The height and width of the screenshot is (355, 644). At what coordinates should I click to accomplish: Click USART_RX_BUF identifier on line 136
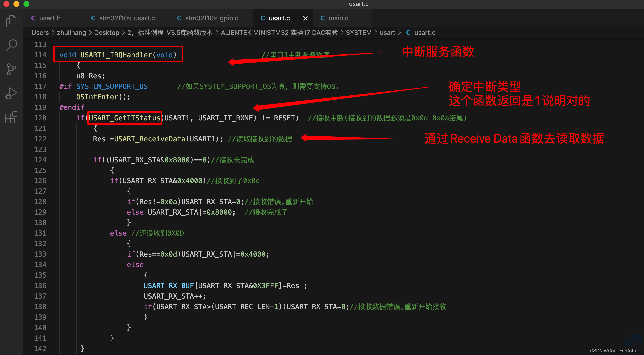(x=169, y=286)
